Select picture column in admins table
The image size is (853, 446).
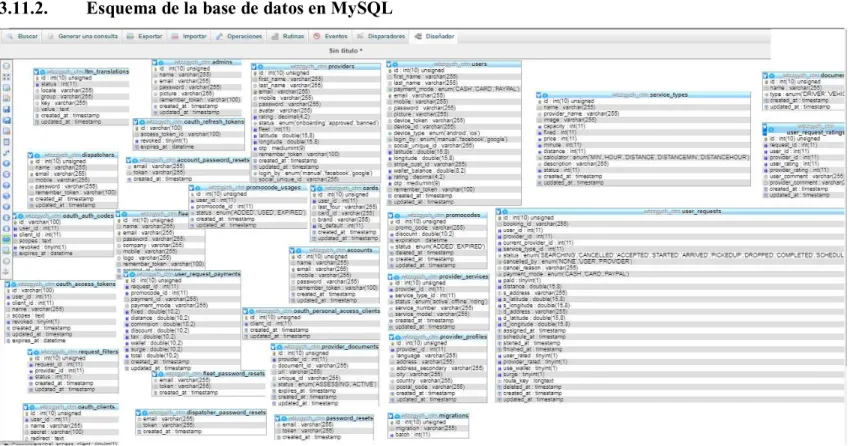pyautogui.click(x=197, y=94)
